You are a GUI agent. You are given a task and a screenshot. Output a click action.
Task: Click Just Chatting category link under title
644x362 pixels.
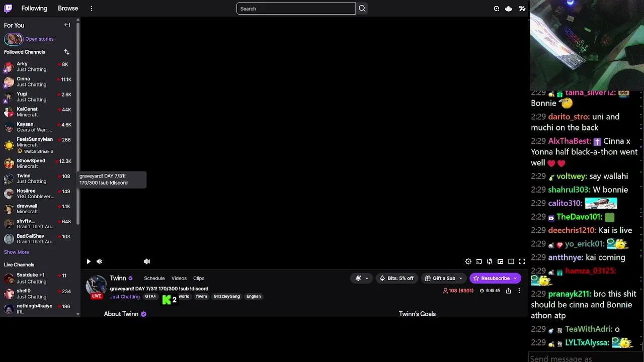click(x=125, y=297)
